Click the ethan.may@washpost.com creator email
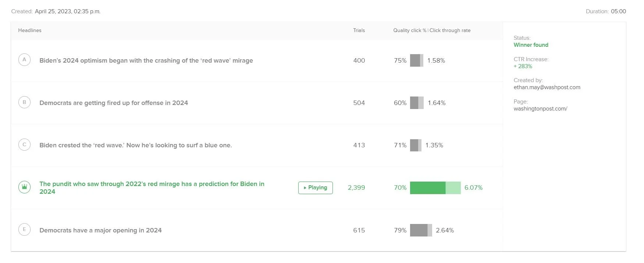Screen dimensions: 644x263 [547, 87]
